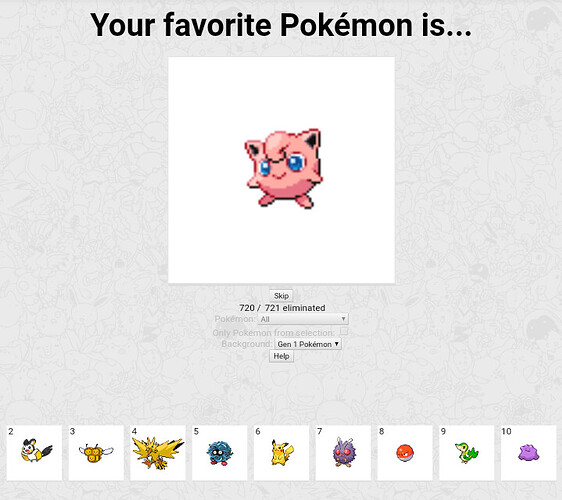Click the Ditto sprite ranked 10
562x500 pixels.
pyautogui.click(x=529, y=453)
